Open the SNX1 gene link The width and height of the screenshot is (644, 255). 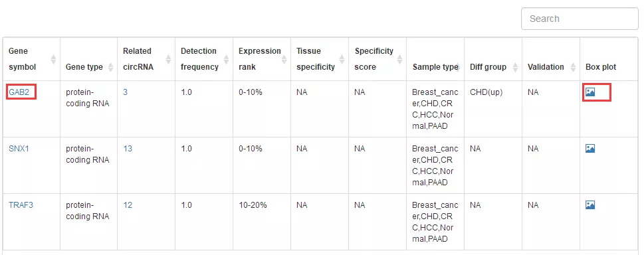pyautogui.click(x=19, y=149)
